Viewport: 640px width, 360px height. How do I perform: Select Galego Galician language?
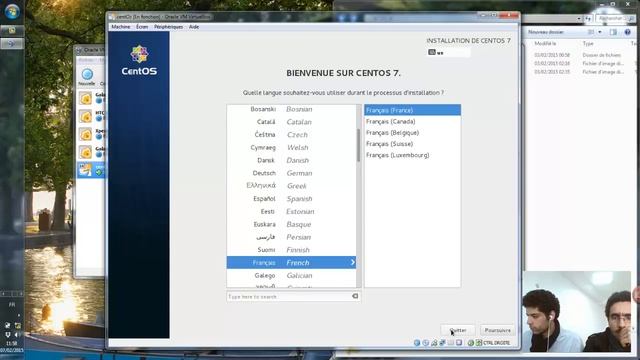point(291,276)
